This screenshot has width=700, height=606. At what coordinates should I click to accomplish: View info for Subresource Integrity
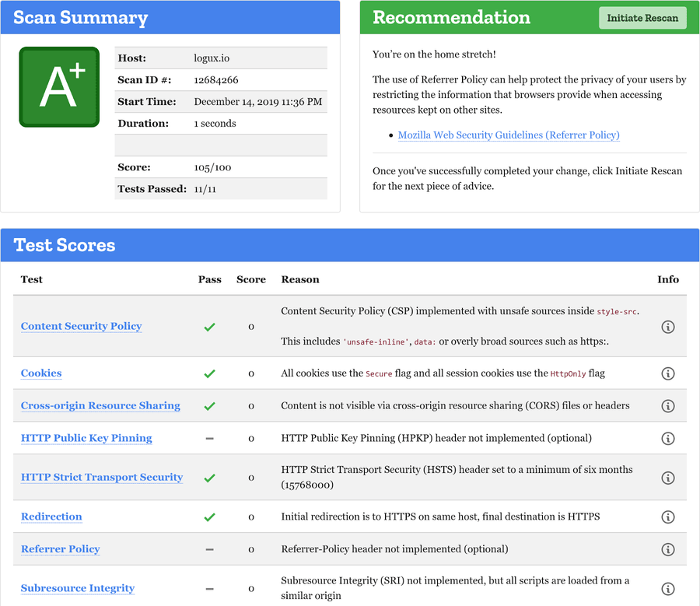click(668, 589)
